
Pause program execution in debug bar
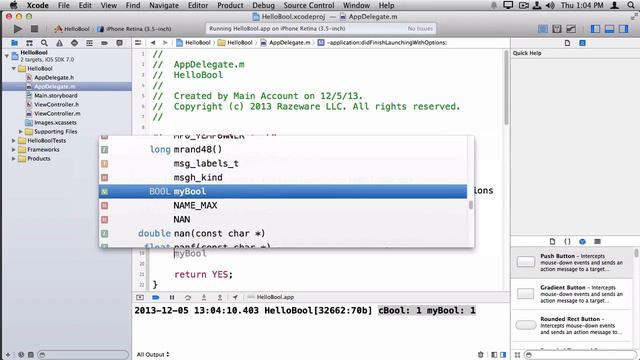[x=172, y=297]
